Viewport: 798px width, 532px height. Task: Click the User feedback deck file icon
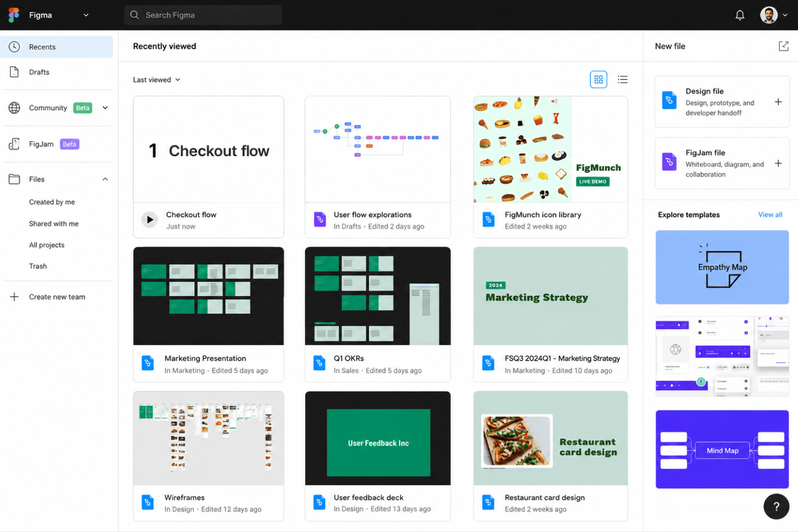[x=320, y=502]
